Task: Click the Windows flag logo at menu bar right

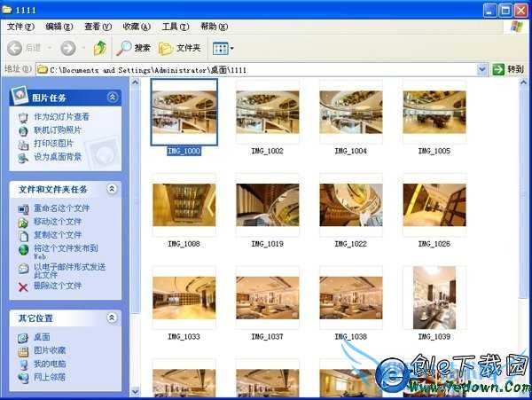Action: coord(517,27)
